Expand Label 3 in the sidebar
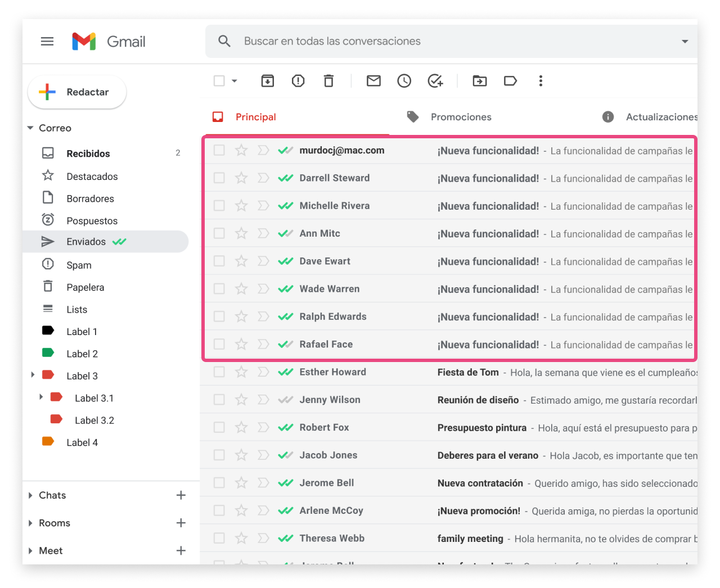 pos(33,375)
